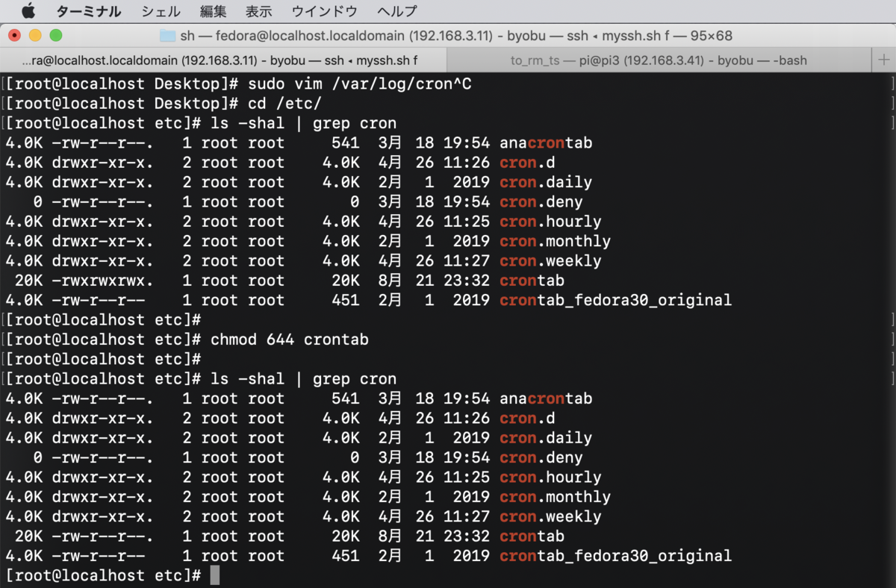The image size is (896, 588).
Task: Maximize the window with green button
Action: [x=56, y=35]
